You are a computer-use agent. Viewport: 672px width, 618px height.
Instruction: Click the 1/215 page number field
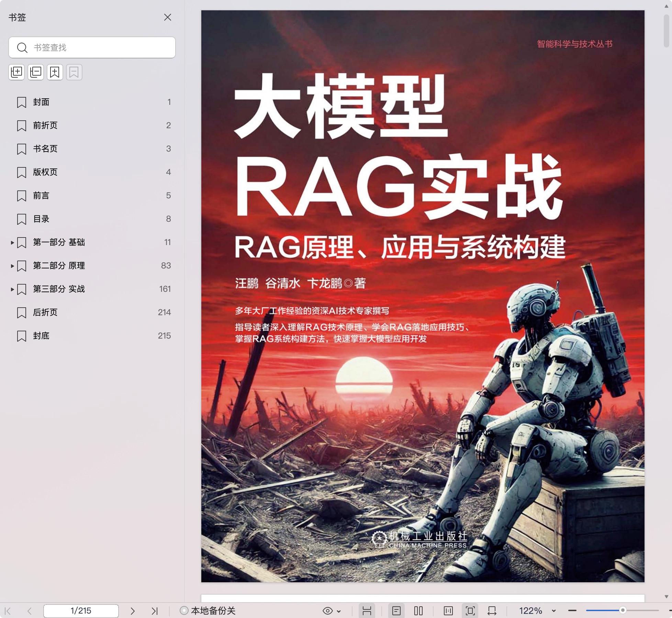click(81, 611)
